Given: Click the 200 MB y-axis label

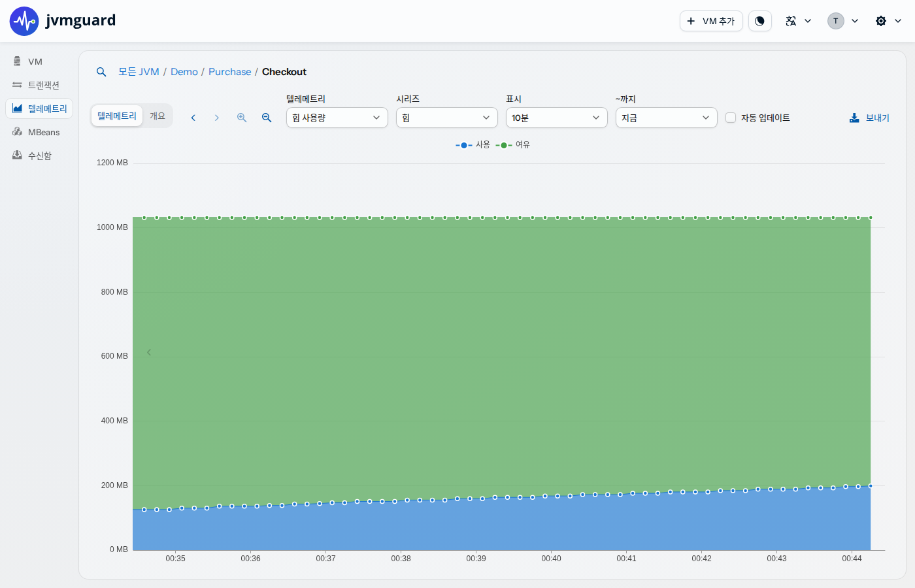Looking at the screenshot, I should (x=114, y=485).
